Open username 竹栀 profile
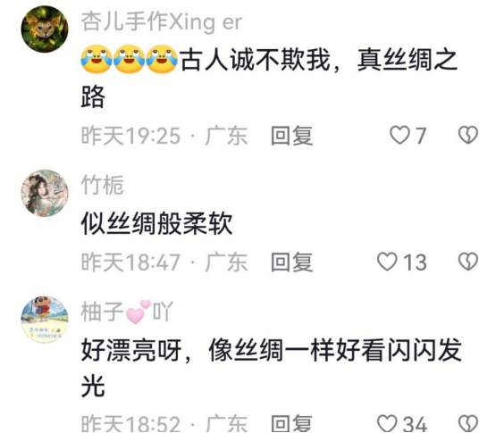This screenshot has width=504, height=433. point(102,185)
